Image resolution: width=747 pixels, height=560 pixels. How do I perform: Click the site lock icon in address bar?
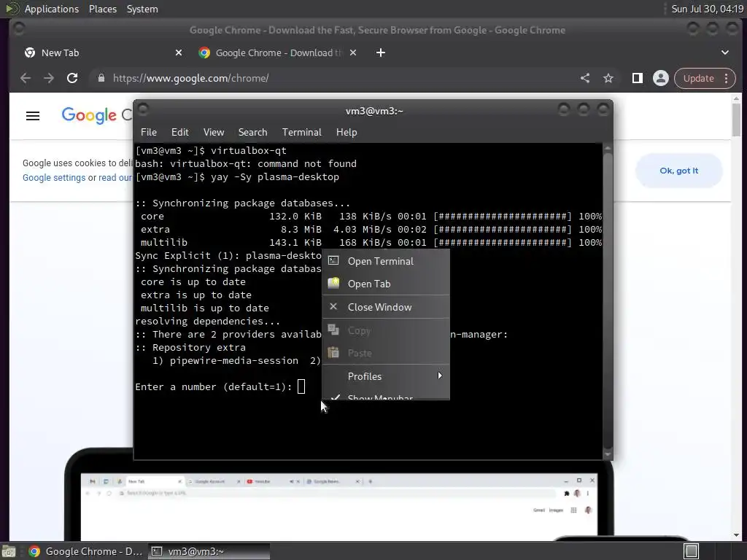[x=101, y=78]
